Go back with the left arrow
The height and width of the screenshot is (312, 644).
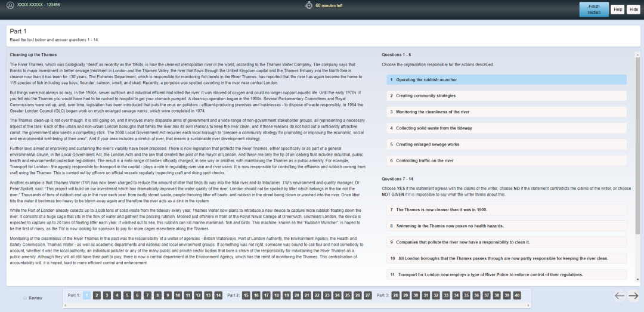[620, 295]
